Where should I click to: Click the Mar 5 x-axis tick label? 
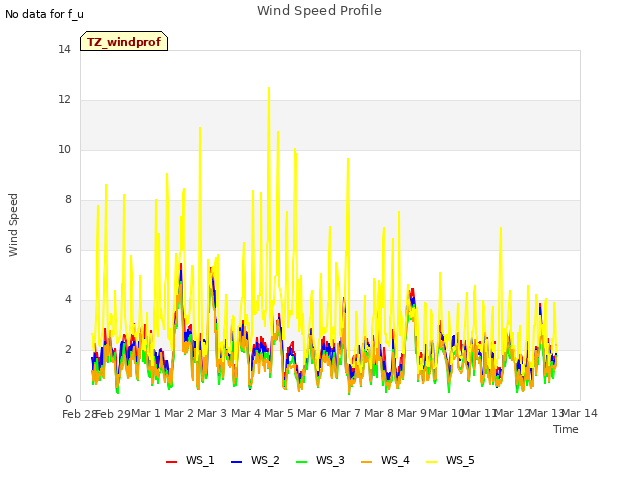(x=279, y=413)
